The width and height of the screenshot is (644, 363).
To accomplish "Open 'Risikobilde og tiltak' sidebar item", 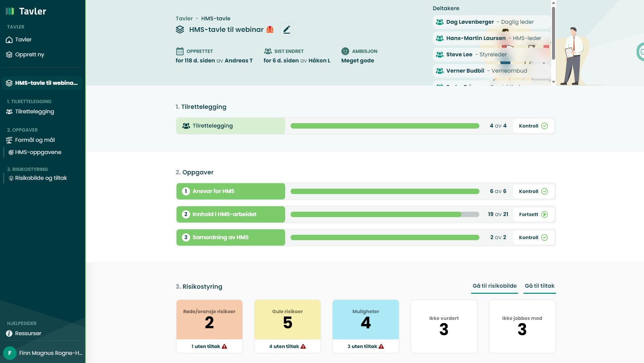I will (x=38, y=178).
